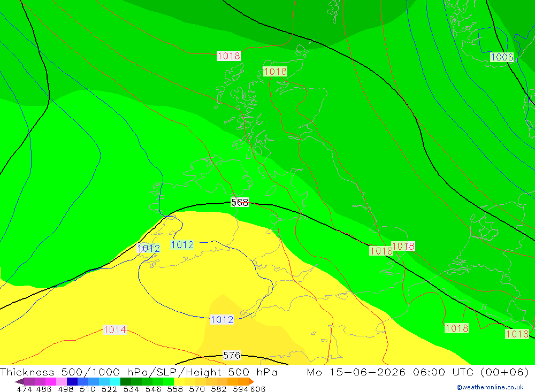Click the weatheronline.co.uk copyright link
Screen dimensions: 535x392
tap(490, 387)
